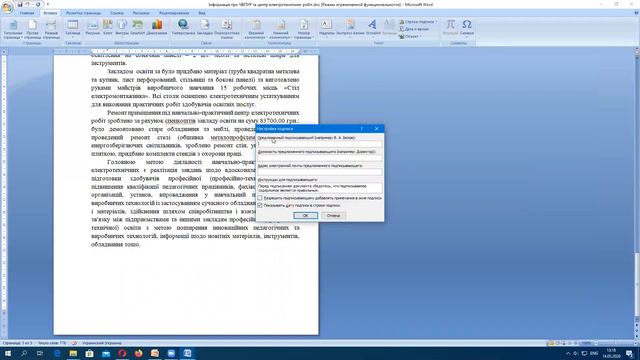
Task: Open the Shapes (Фигуры) gallery
Action: pyautogui.click(x=122, y=27)
